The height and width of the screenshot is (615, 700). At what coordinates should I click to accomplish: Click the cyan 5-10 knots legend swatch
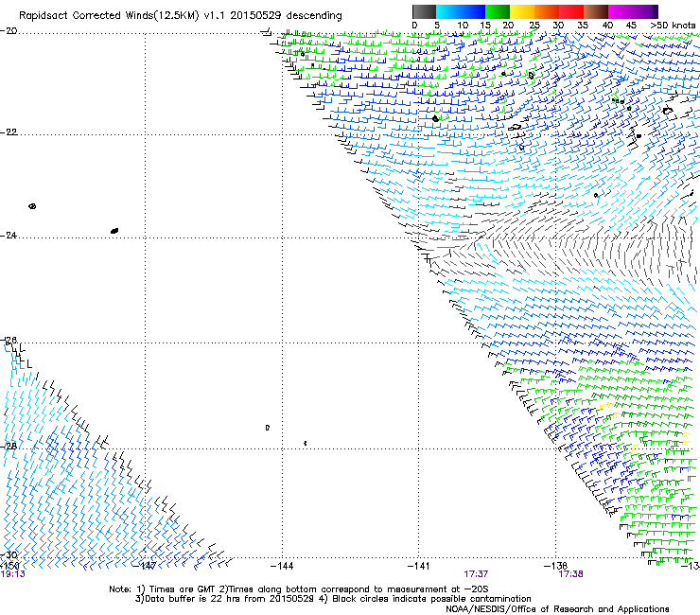pyautogui.click(x=448, y=11)
